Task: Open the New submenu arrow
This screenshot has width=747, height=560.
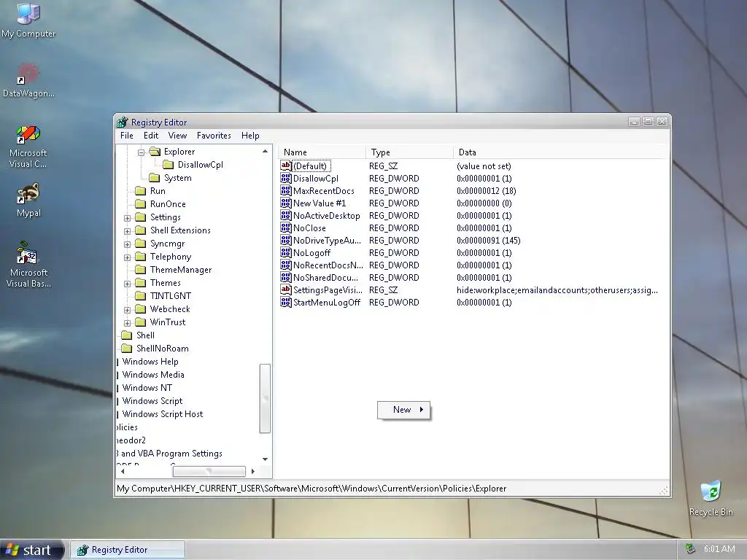Action: tap(422, 410)
